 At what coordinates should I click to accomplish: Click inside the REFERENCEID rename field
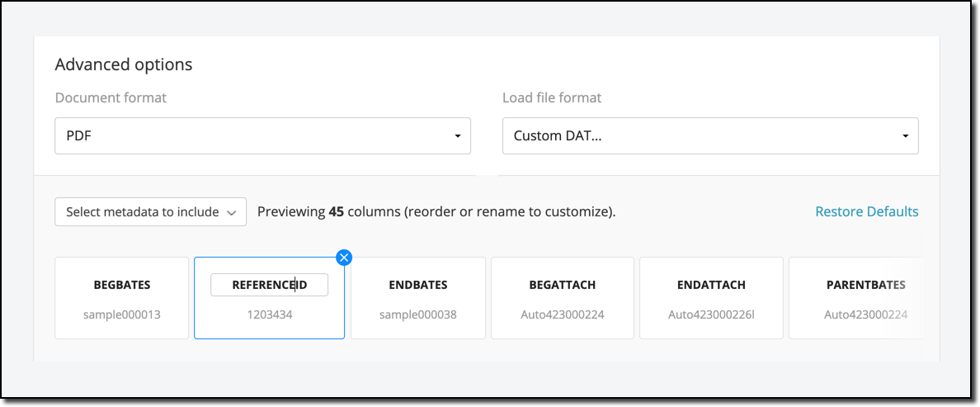tap(269, 285)
